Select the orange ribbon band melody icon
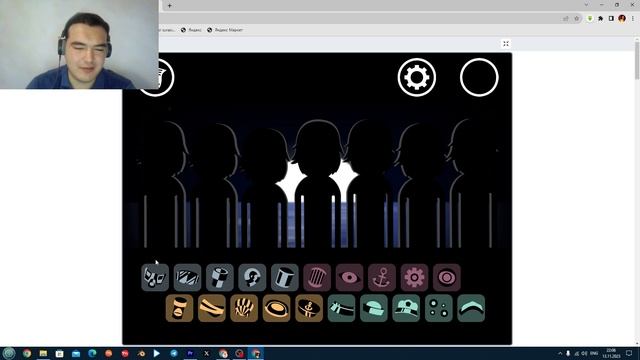 212,308
